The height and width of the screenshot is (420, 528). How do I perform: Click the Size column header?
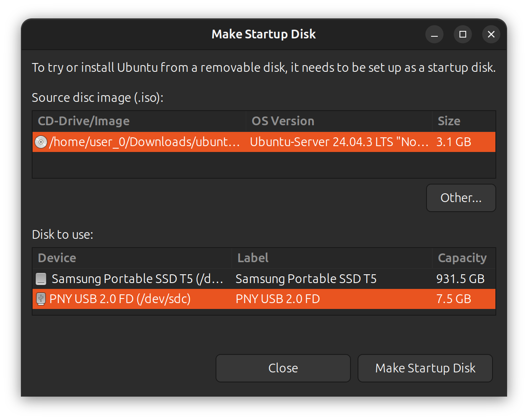click(x=449, y=121)
